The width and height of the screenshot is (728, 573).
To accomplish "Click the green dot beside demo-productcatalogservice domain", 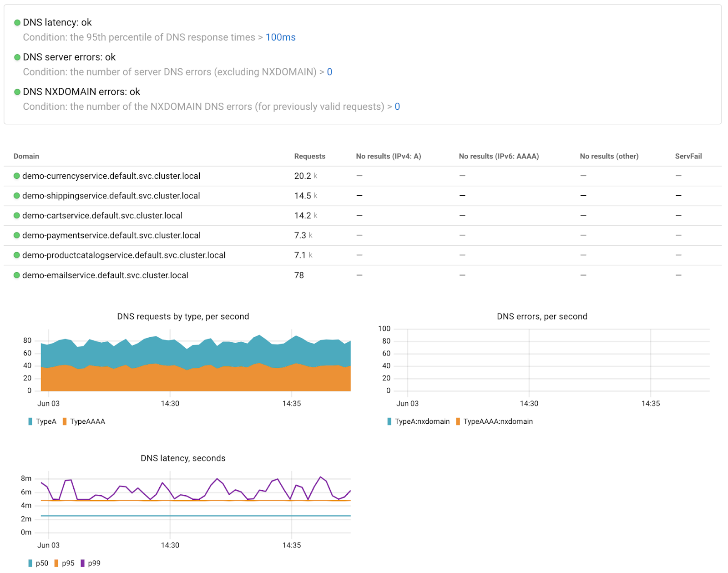I will pos(16,255).
